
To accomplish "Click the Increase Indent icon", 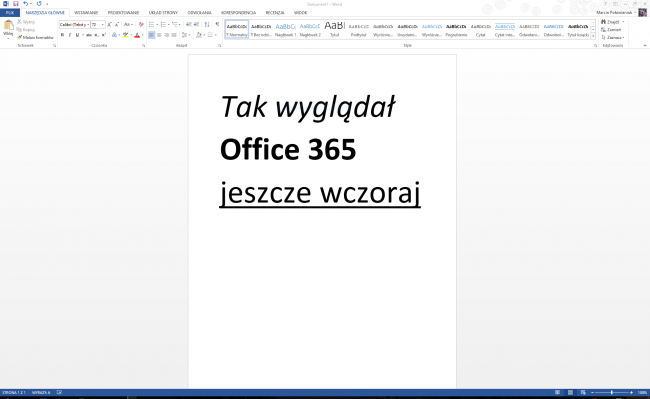I will (x=196, y=25).
